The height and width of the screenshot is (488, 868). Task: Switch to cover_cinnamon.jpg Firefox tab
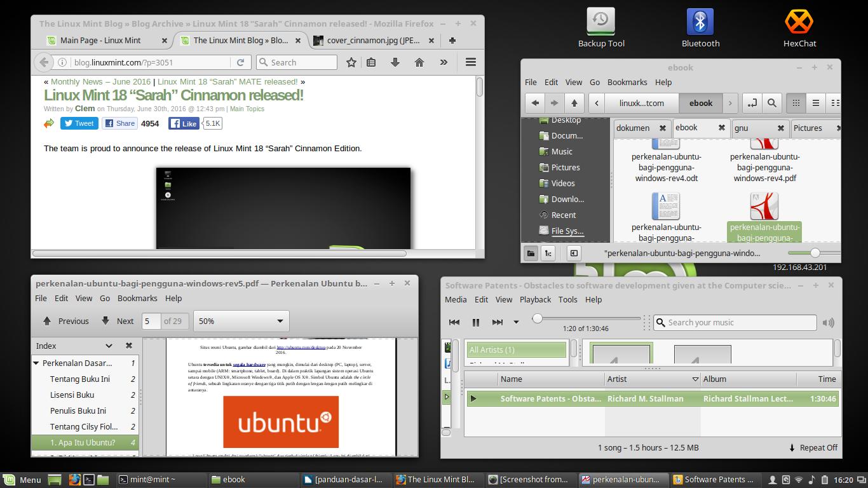tap(373, 40)
